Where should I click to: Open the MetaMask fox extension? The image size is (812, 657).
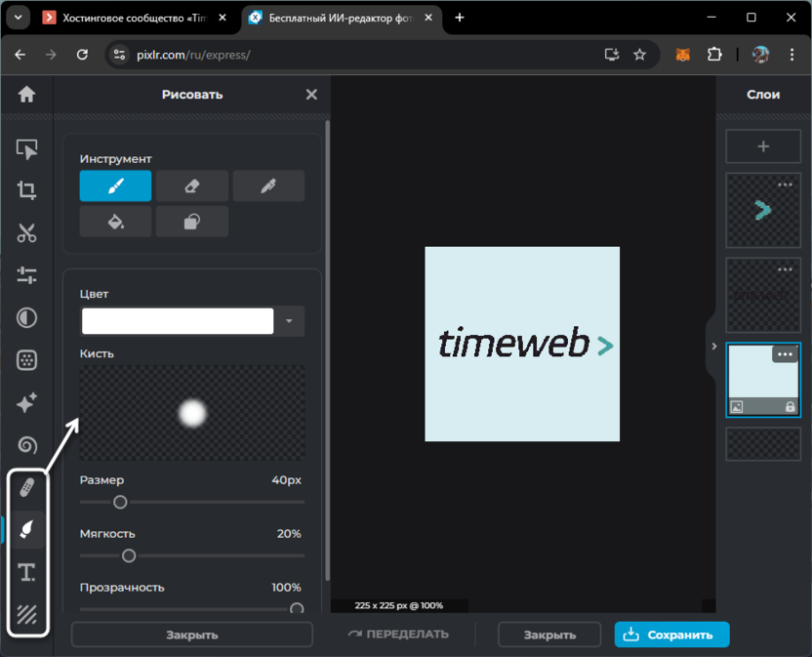coord(683,55)
